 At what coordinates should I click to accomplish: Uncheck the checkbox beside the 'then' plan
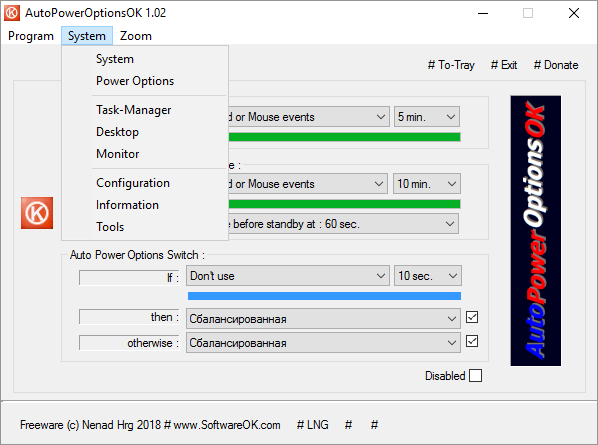[472, 317]
